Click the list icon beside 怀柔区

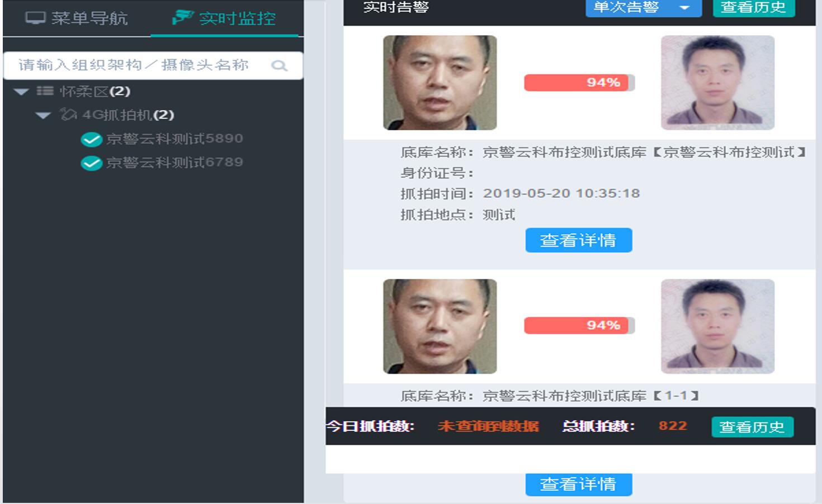click(x=45, y=91)
